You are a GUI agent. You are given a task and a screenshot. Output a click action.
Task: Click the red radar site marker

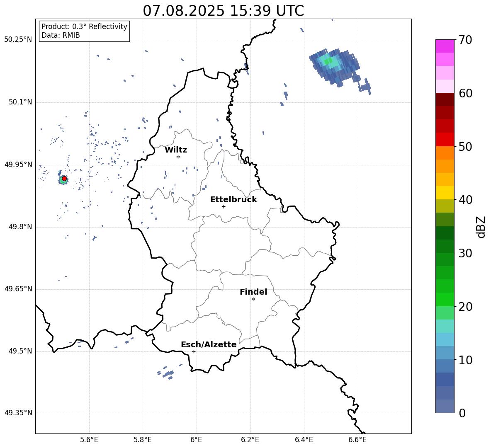point(64,179)
